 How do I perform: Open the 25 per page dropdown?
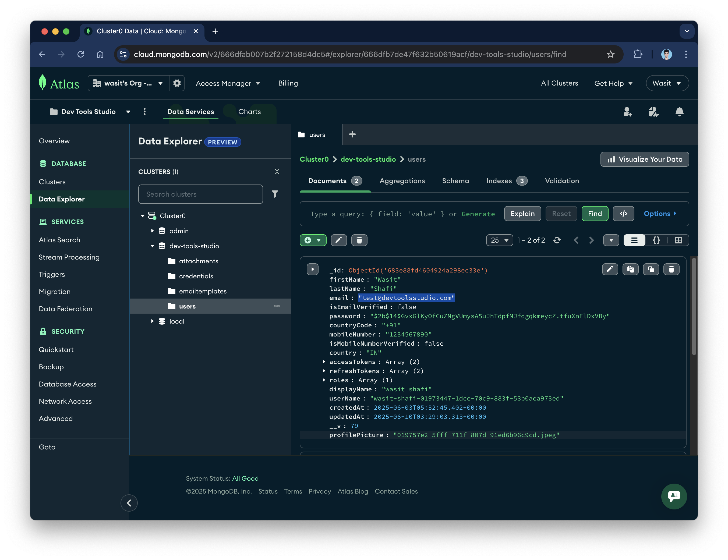pos(499,240)
